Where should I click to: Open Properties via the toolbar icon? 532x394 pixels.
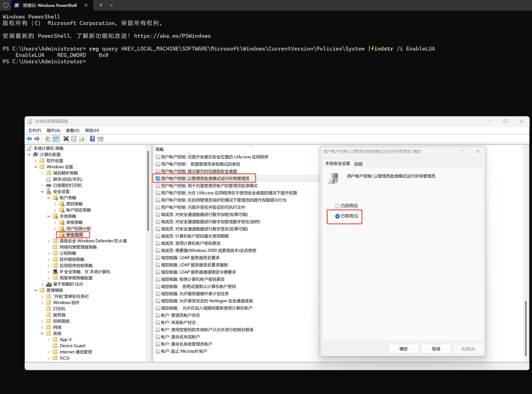tap(74, 139)
